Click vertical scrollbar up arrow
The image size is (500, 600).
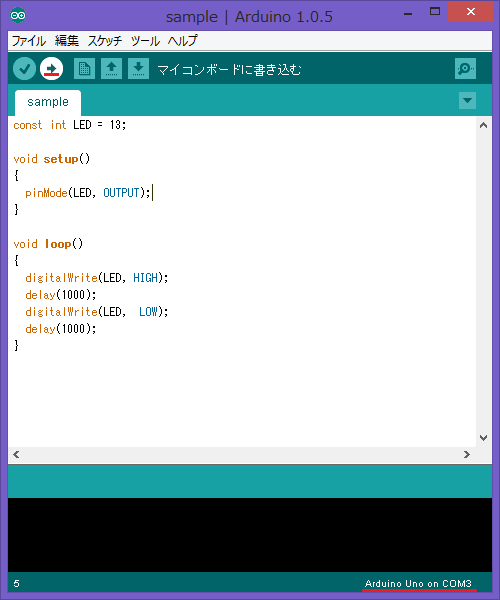coord(484,125)
